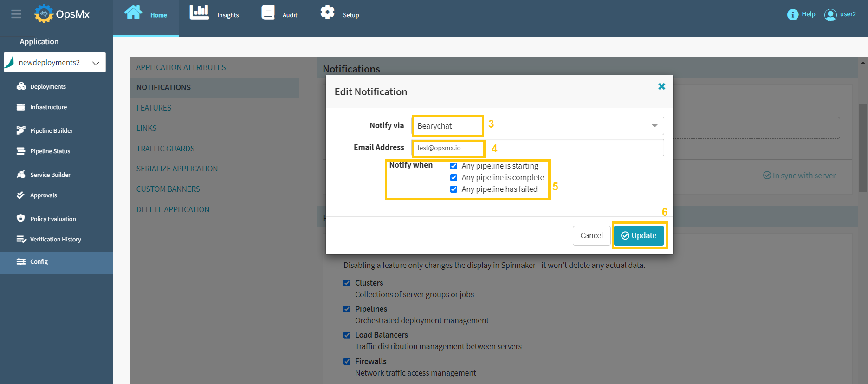Click the page's vertical scrollbar
This screenshot has height=384, width=868.
[x=863, y=149]
